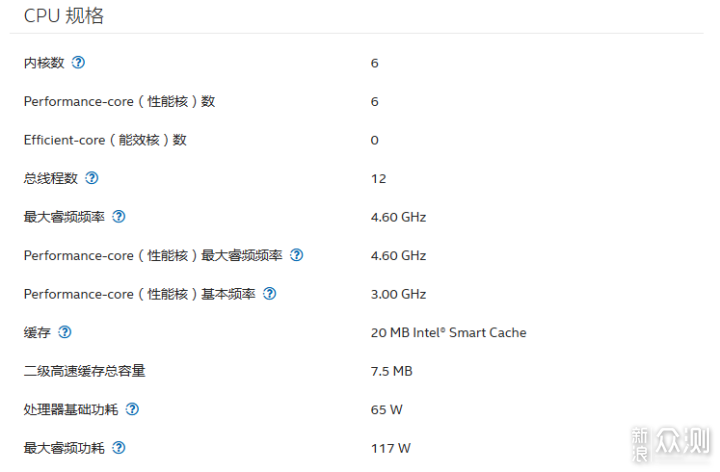Select the 117 W turbo power value
The image size is (720, 472).
390,449
